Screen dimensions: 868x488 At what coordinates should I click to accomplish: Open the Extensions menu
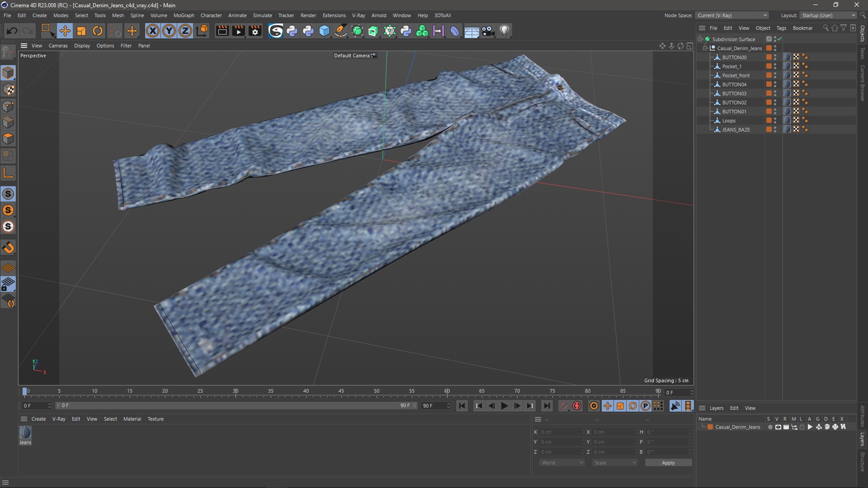334,15
